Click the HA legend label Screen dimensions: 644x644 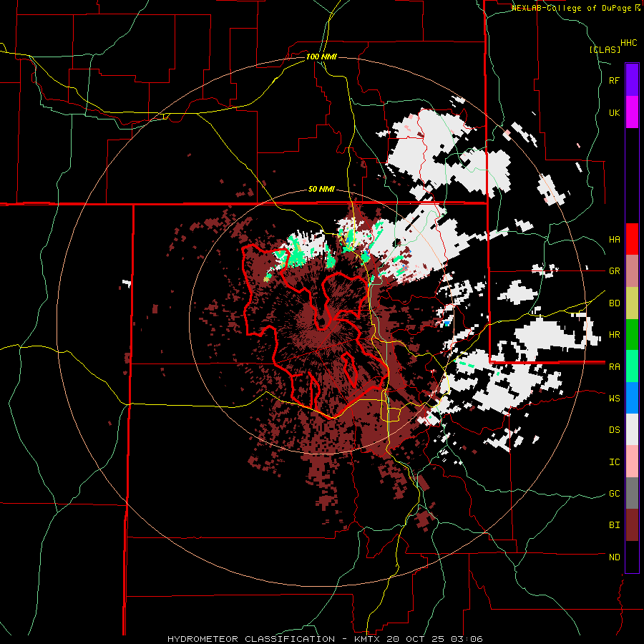(x=614, y=239)
